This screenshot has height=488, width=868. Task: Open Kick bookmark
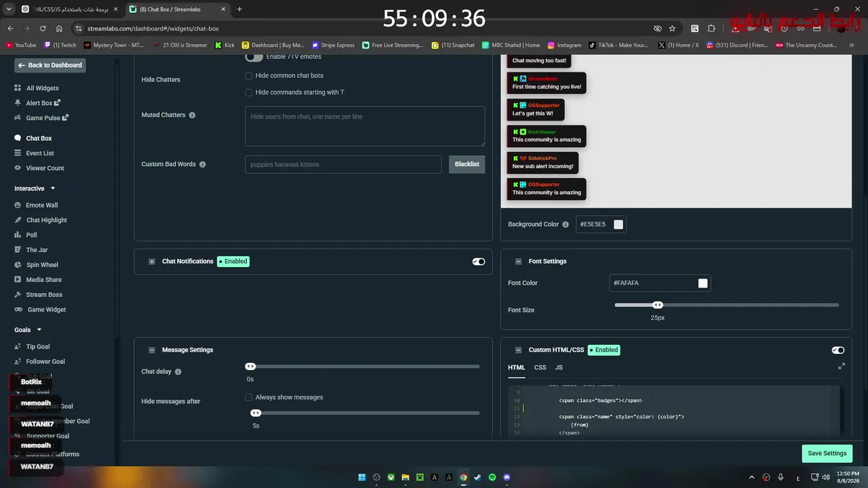224,45
